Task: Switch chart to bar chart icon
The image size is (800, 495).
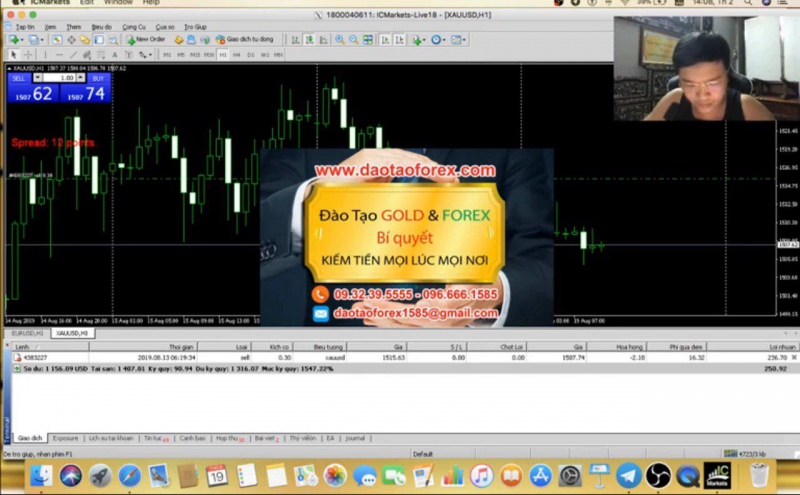Action: click(295, 39)
